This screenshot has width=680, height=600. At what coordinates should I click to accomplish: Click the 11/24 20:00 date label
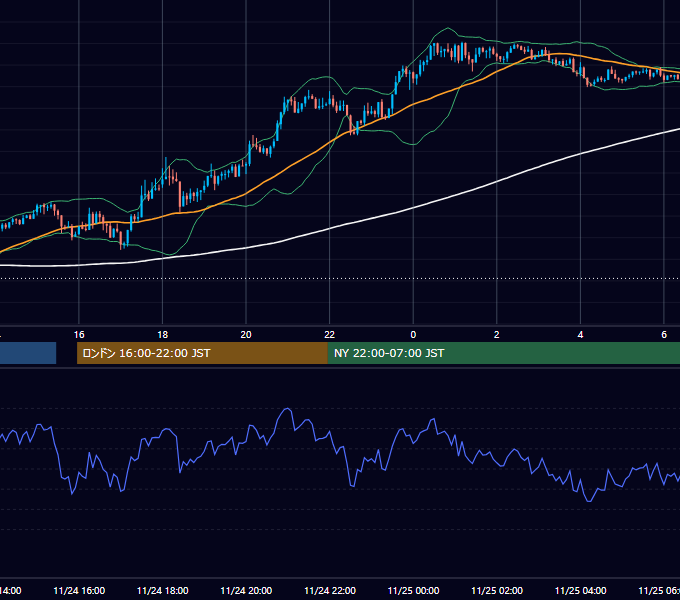(246, 590)
